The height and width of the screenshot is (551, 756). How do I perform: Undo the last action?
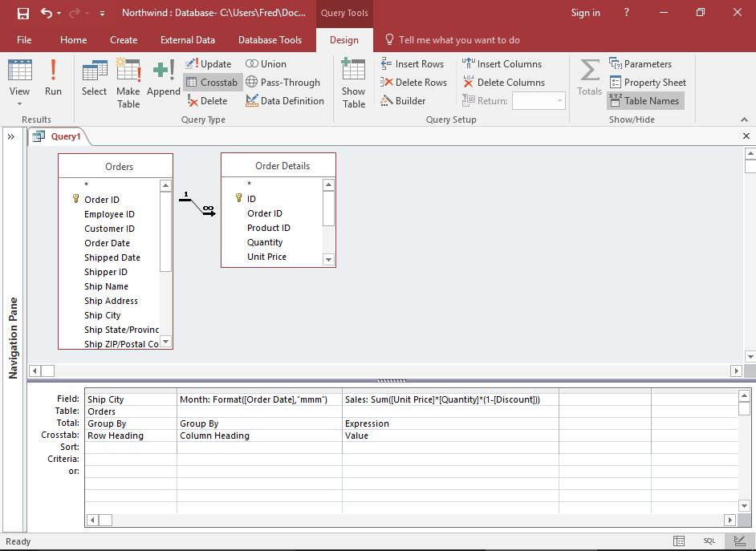point(47,13)
